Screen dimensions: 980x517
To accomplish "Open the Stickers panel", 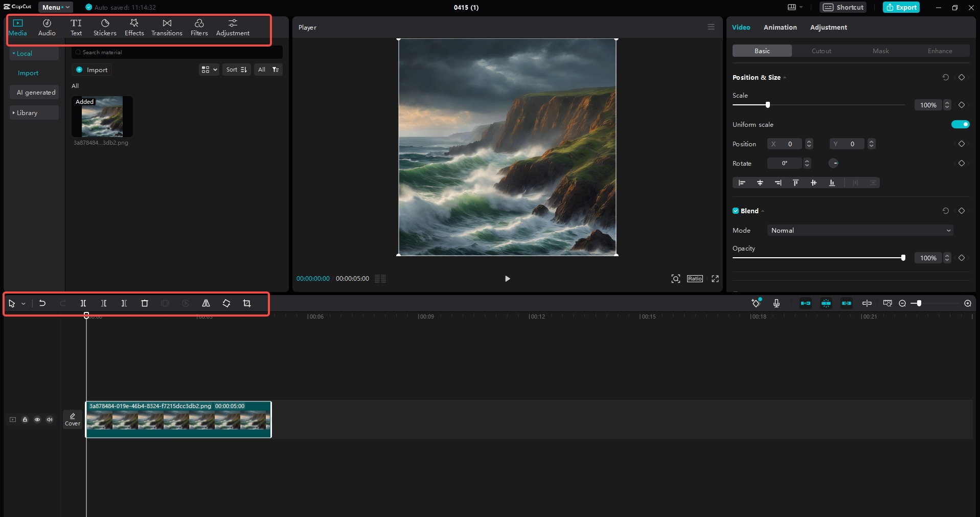I will click(105, 27).
